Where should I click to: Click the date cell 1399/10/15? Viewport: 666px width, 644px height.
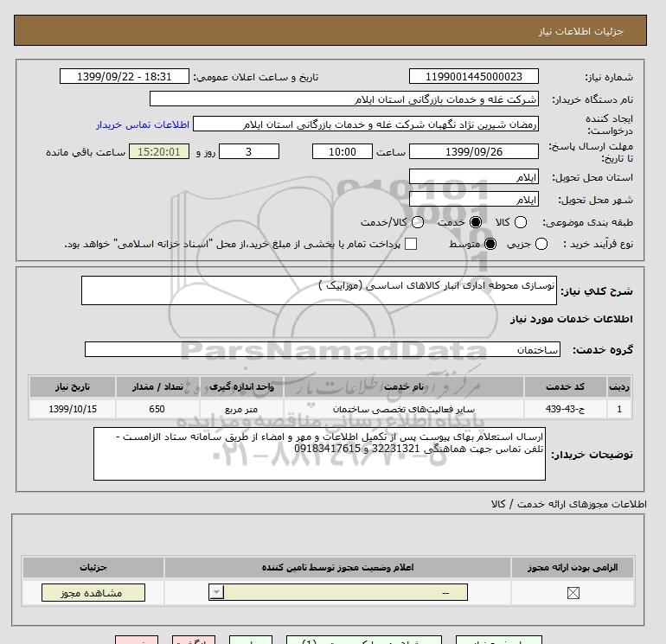click(x=72, y=409)
